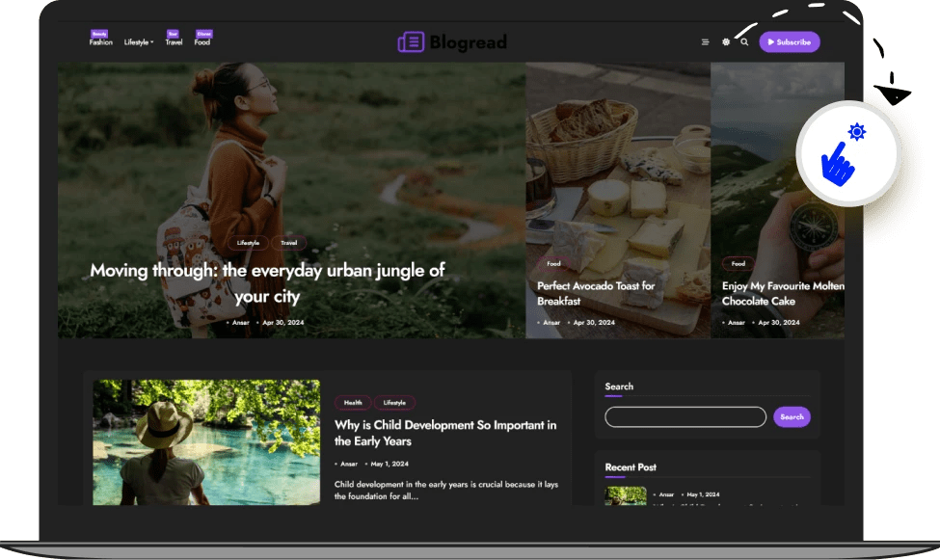This screenshot has width=940, height=560.
Task: Click author Ansar on the Child Development post
Action: (349, 464)
